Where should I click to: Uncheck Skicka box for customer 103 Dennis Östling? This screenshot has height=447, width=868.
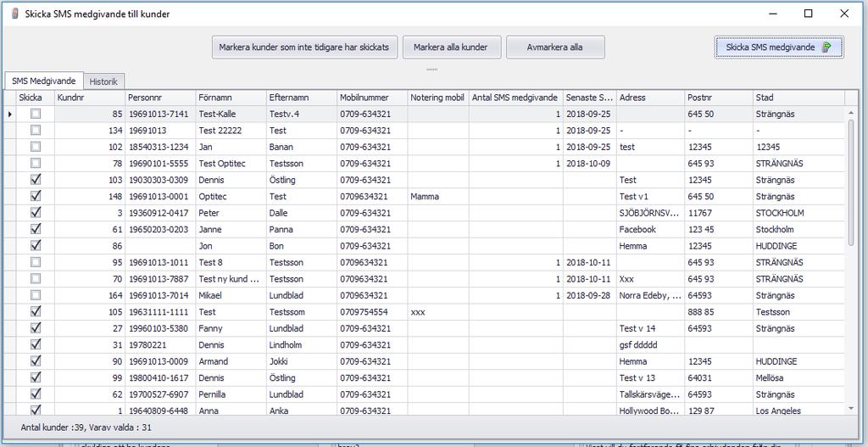[36, 180]
